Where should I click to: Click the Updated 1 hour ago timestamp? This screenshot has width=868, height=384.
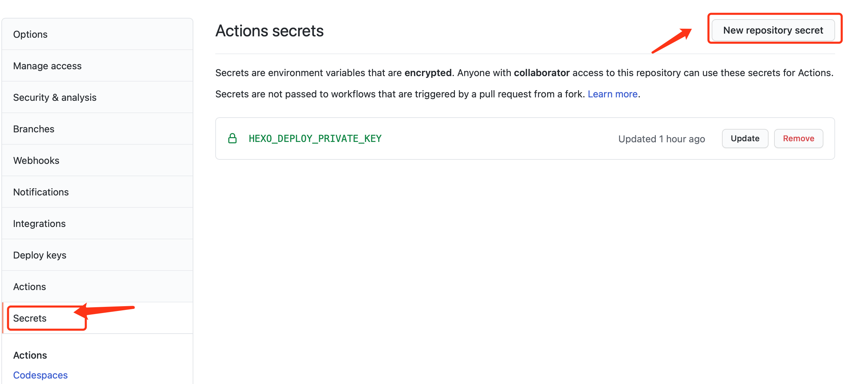662,139
